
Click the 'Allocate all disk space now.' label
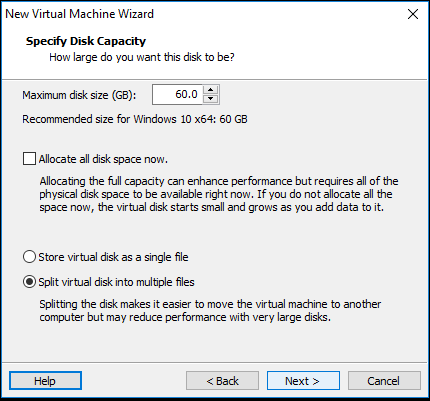(103, 159)
